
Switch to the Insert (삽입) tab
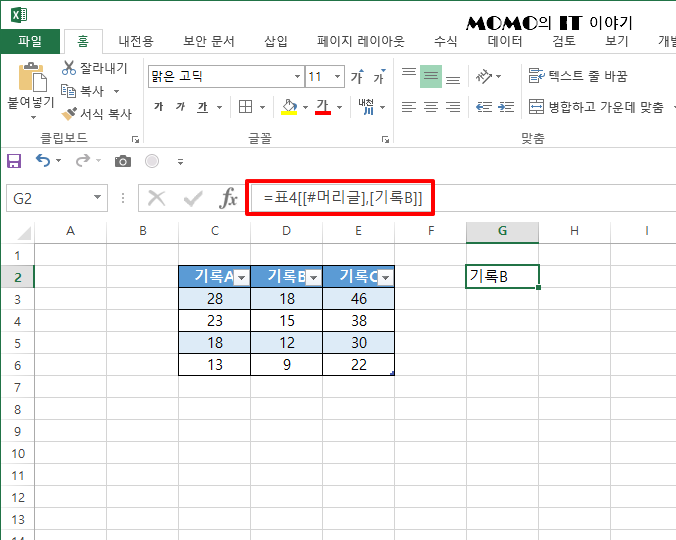[x=276, y=41]
